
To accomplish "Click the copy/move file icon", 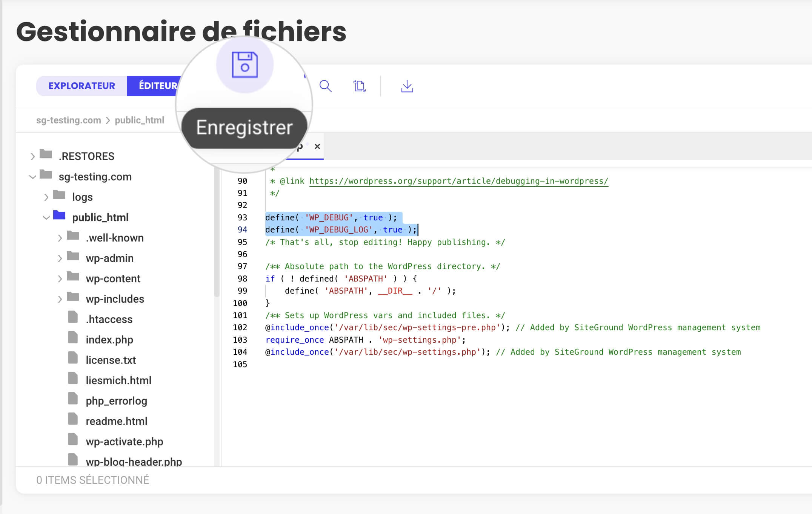I will point(360,86).
